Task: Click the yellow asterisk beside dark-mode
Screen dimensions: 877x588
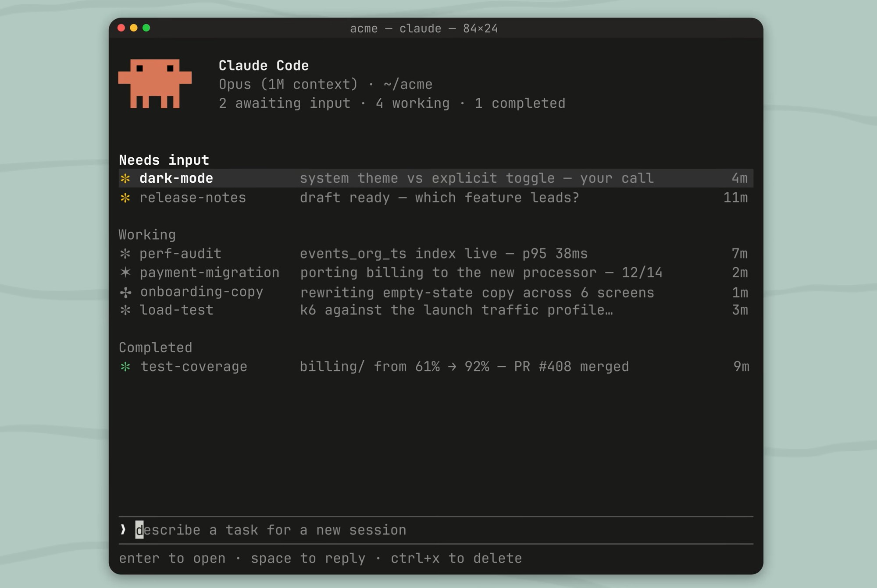Action: click(125, 178)
